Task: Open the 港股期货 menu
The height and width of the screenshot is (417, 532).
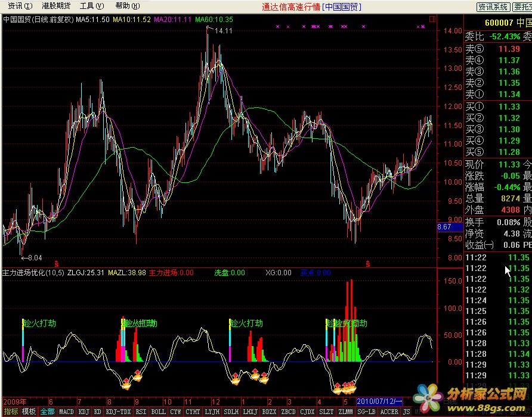Action: point(56,6)
